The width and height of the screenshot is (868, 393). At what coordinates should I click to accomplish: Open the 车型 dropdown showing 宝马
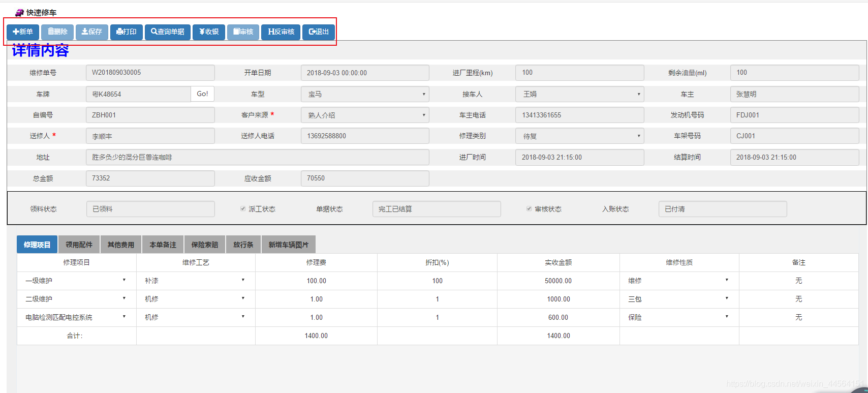tap(365, 94)
